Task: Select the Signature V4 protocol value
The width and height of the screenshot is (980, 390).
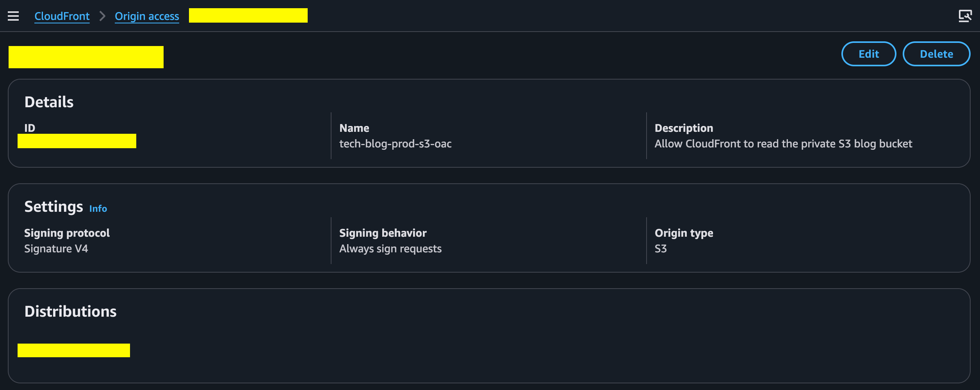Action: click(x=56, y=249)
